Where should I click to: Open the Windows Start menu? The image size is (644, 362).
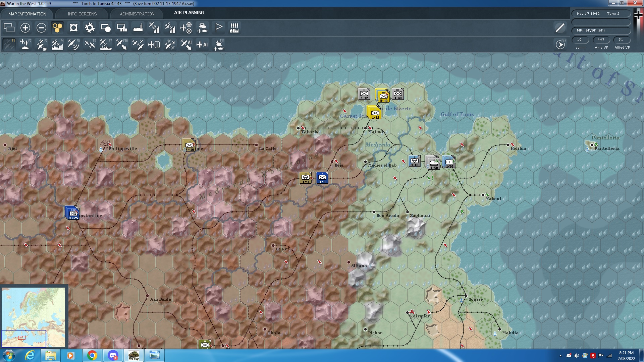coord(9,355)
